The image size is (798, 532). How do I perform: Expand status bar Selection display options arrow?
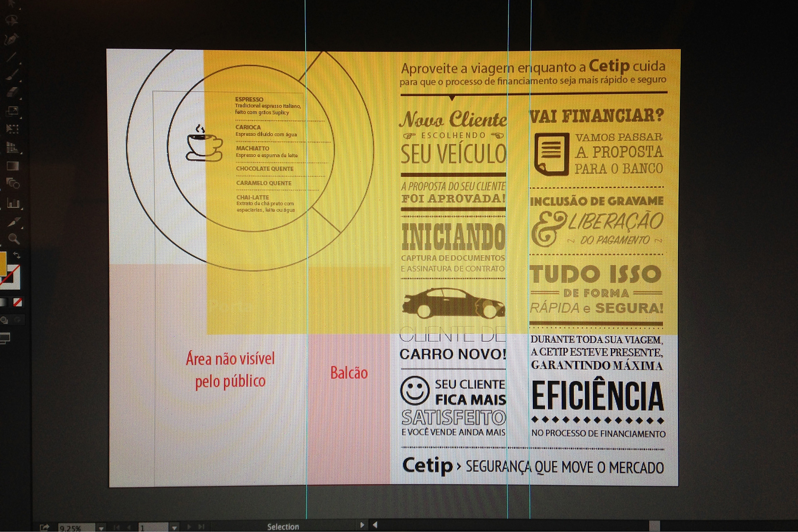pos(362,525)
